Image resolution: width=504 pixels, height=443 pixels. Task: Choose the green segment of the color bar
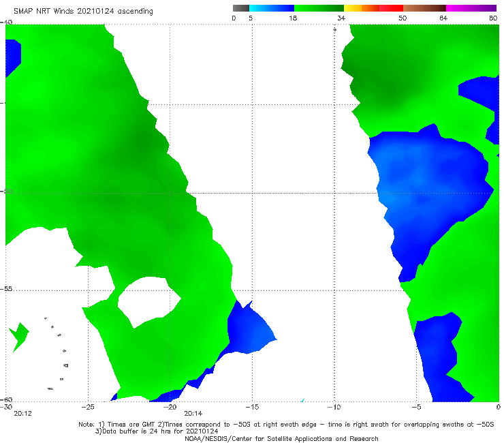(319, 8)
